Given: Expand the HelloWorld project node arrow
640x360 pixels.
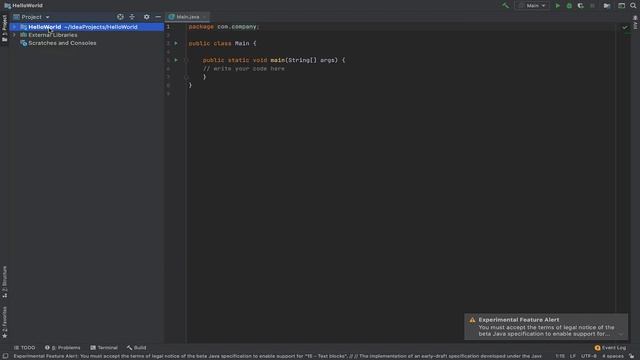Looking at the screenshot, I should (14, 27).
